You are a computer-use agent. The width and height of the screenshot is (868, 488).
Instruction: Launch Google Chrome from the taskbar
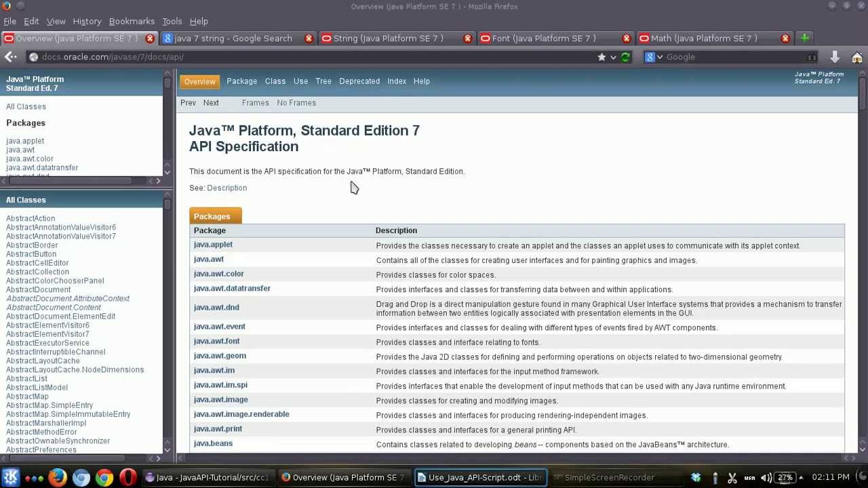pyautogui.click(x=104, y=478)
